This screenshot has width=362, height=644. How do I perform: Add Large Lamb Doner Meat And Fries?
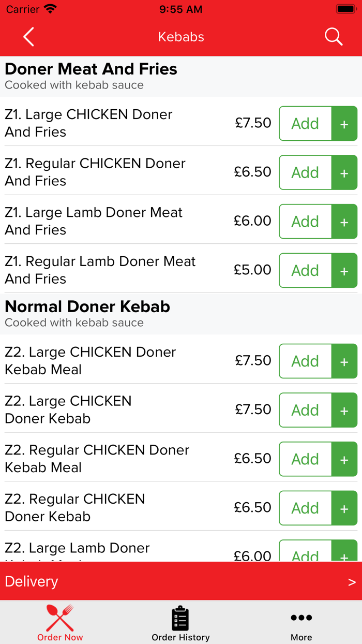[305, 222]
